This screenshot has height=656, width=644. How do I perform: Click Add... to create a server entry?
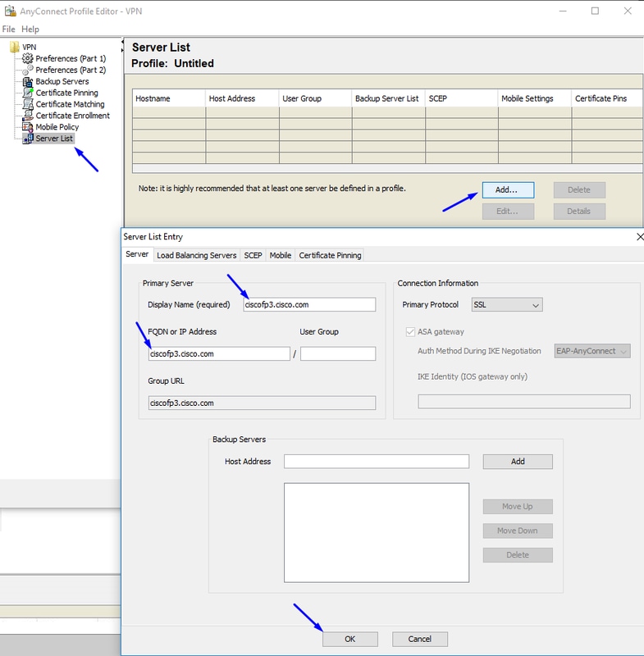[508, 190]
